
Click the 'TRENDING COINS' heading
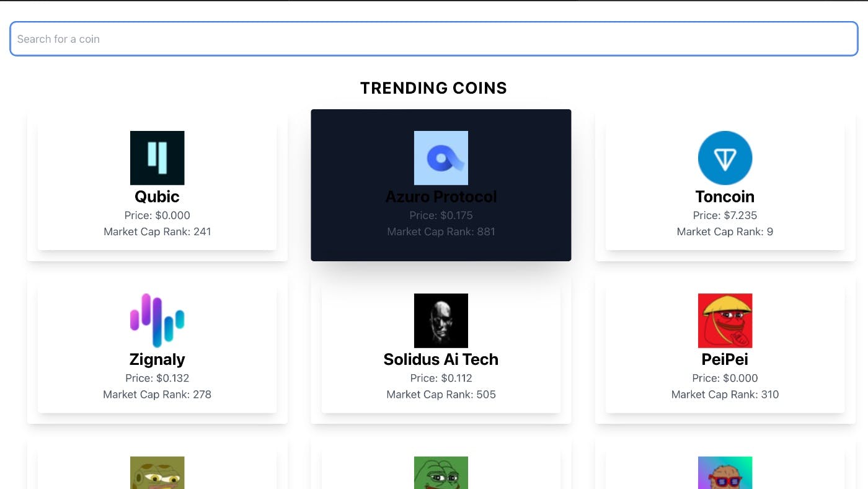pyautogui.click(x=433, y=87)
